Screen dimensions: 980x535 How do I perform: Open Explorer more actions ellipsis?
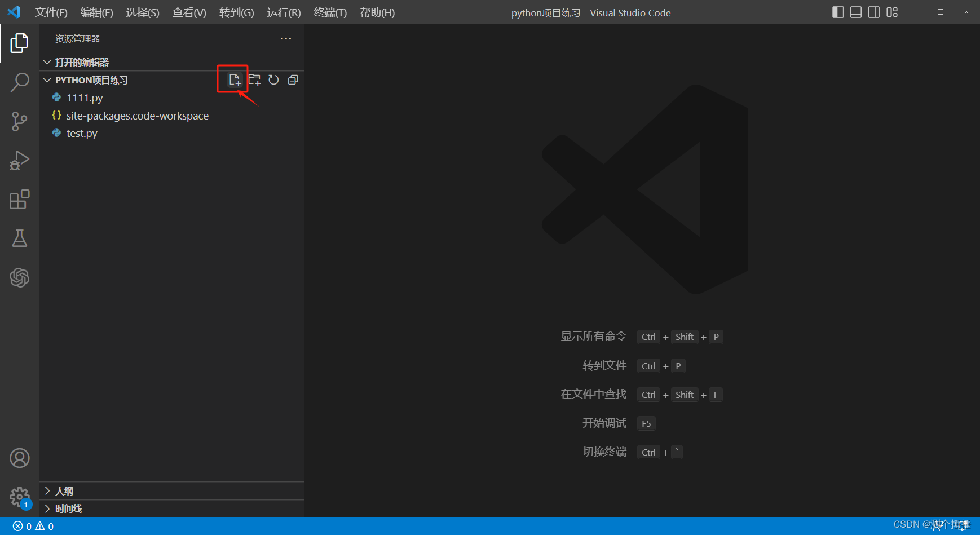point(286,38)
